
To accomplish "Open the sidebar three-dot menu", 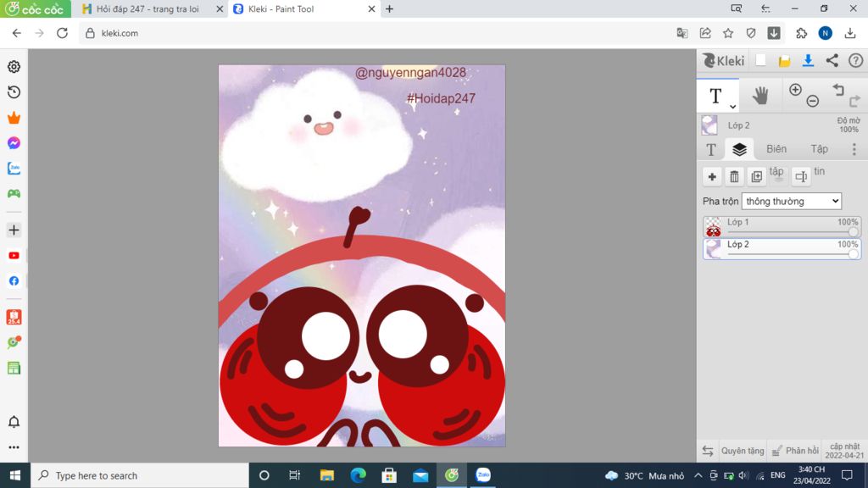I will (14, 447).
